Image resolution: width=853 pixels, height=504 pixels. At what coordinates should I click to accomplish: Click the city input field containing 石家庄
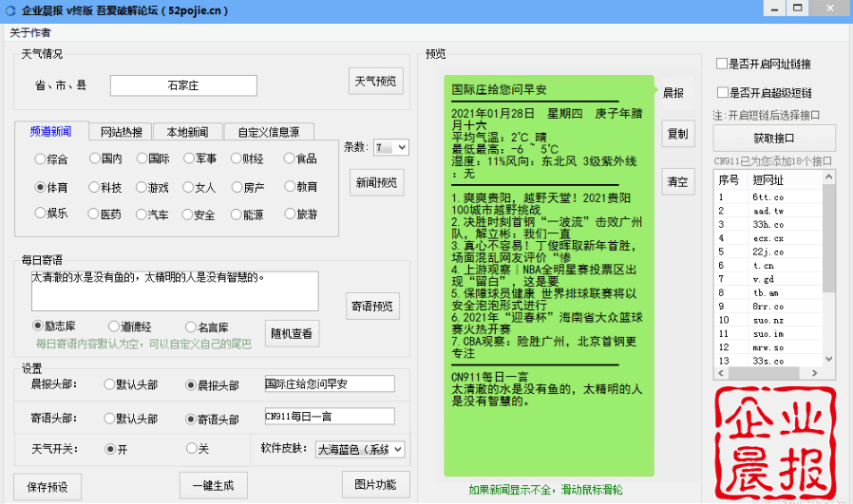[183, 85]
